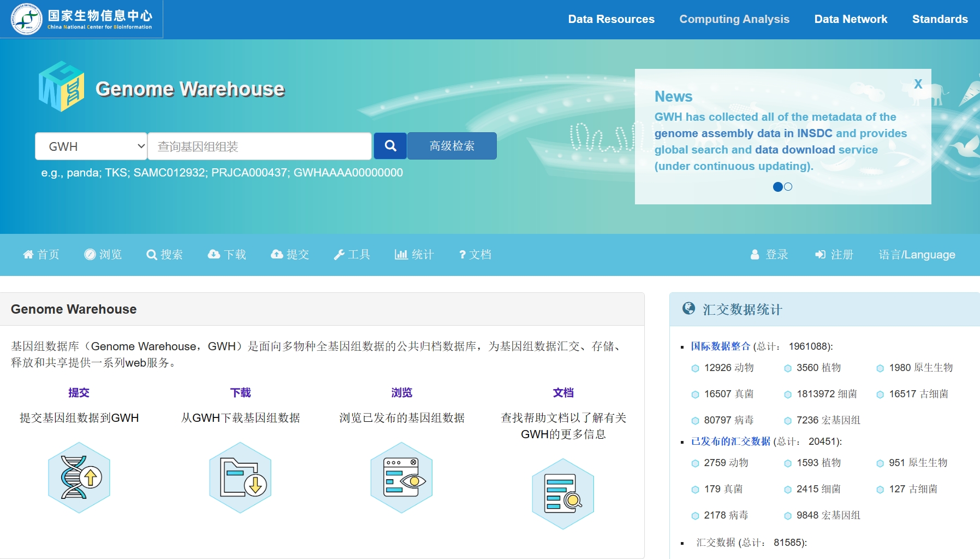The width and height of the screenshot is (980, 559).
Task: Click the 提交 heading link
Action: [79, 392]
